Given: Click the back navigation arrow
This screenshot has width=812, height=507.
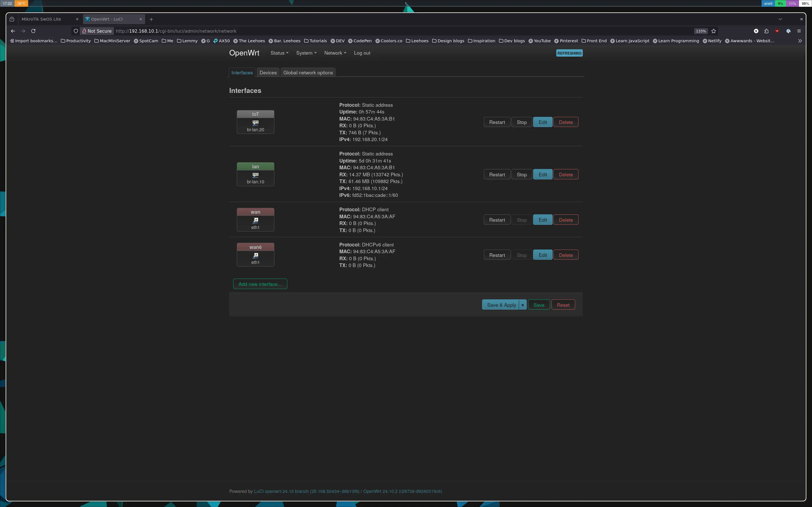Looking at the screenshot, I should click(13, 31).
